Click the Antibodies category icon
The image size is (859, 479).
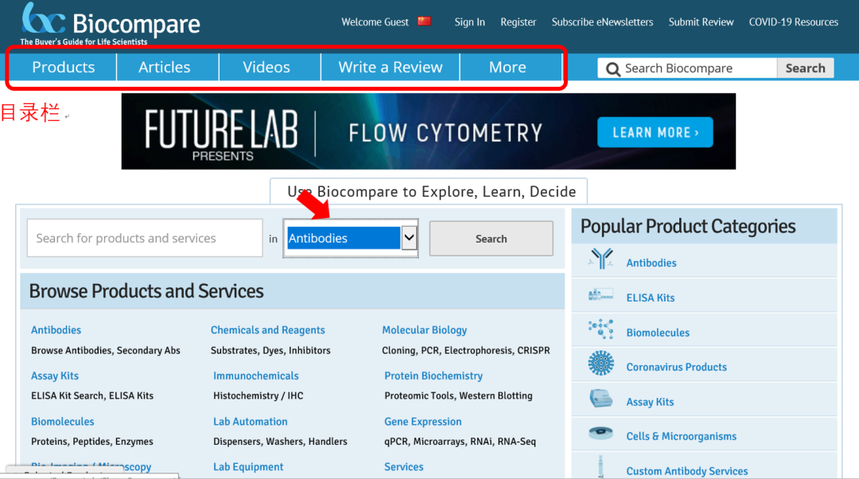(x=601, y=260)
